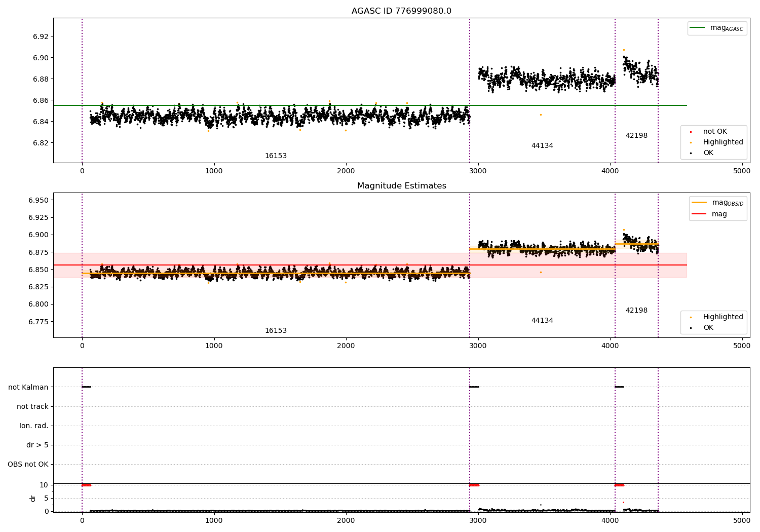
Task: Click the 6.775 y-axis tick label
Action: click(x=39, y=322)
